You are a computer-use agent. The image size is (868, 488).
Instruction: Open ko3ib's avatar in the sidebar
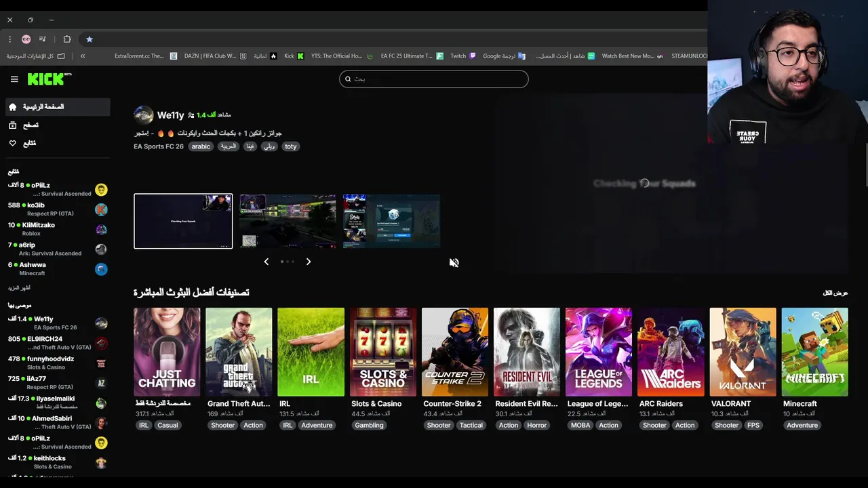coord(101,209)
